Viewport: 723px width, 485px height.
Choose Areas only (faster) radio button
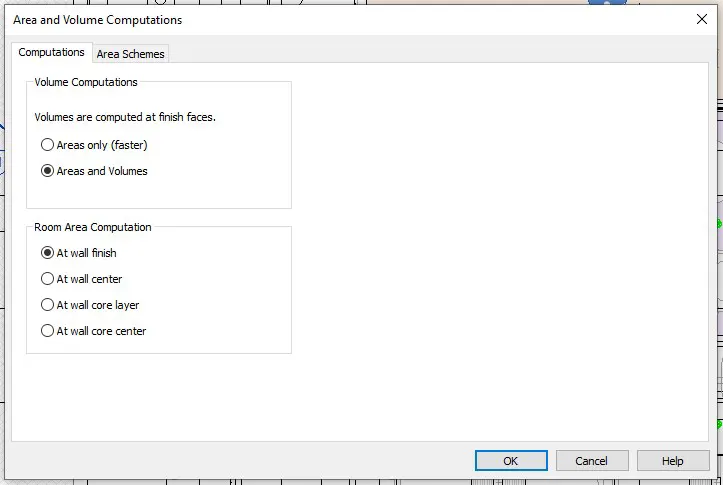[47, 145]
